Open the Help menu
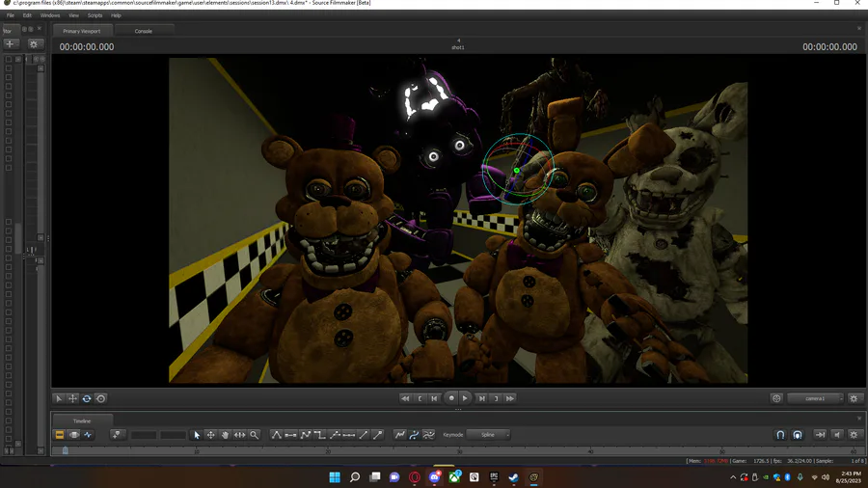868x488 pixels. (x=116, y=15)
